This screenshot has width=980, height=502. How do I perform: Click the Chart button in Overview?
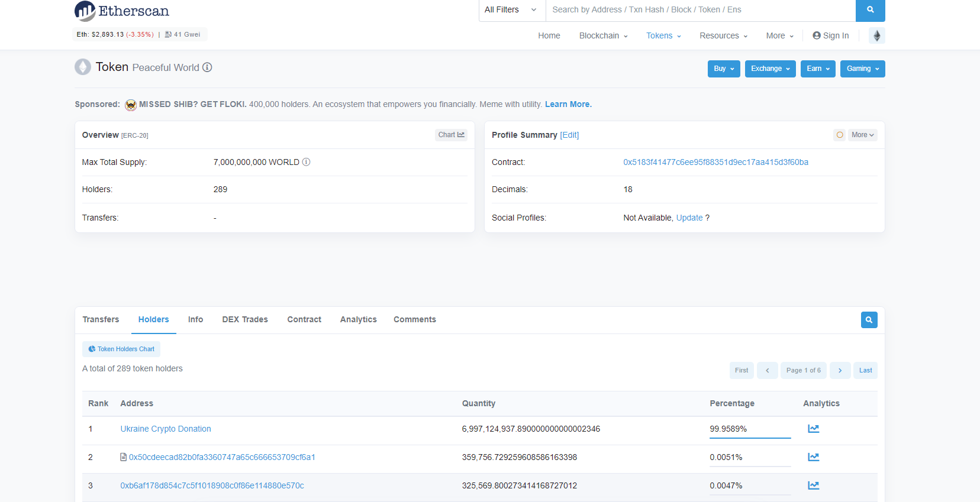452,135
